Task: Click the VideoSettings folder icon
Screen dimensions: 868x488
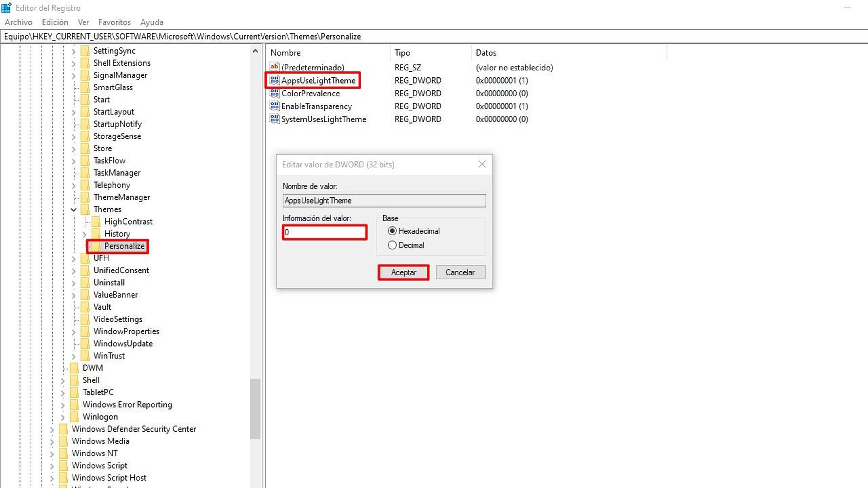Action: point(85,319)
